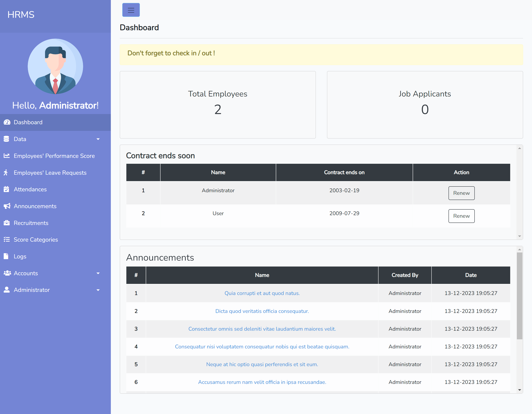The image size is (532, 414).
Task: Expand the Accounts dropdown caret
Action: (98, 273)
